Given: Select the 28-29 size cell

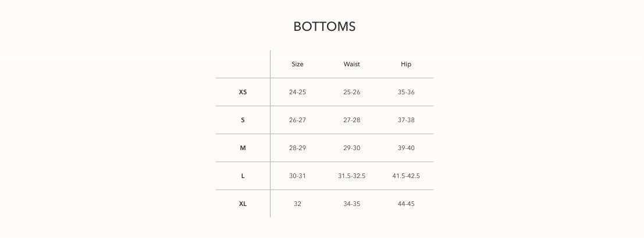Looking at the screenshot, I should pyautogui.click(x=297, y=148).
